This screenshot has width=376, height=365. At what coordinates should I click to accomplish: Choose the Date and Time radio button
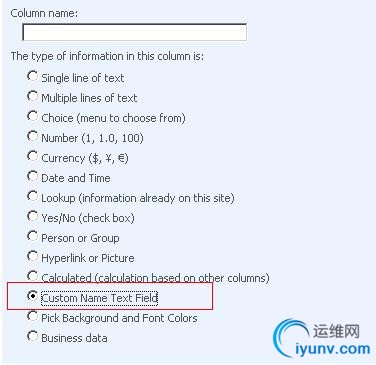tap(32, 176)
